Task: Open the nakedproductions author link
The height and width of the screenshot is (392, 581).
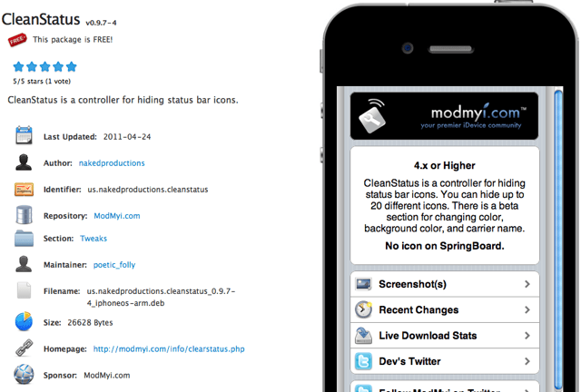Action: (112, 163)
